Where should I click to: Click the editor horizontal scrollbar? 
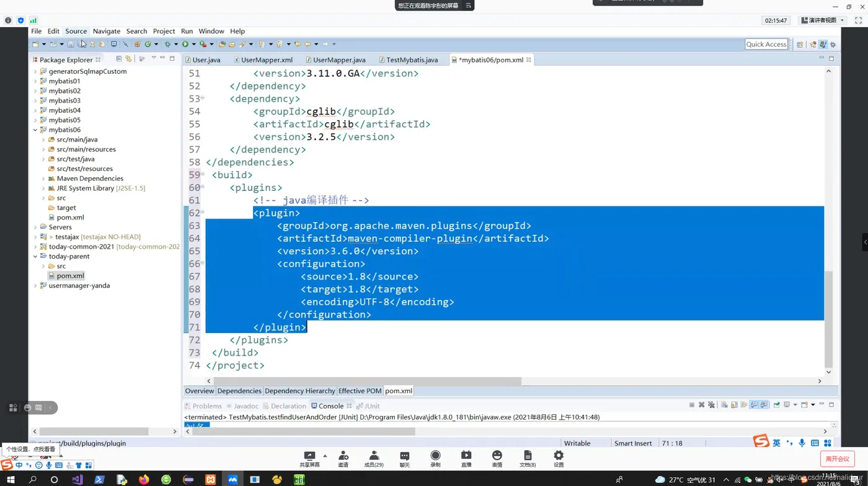[367, 381]
